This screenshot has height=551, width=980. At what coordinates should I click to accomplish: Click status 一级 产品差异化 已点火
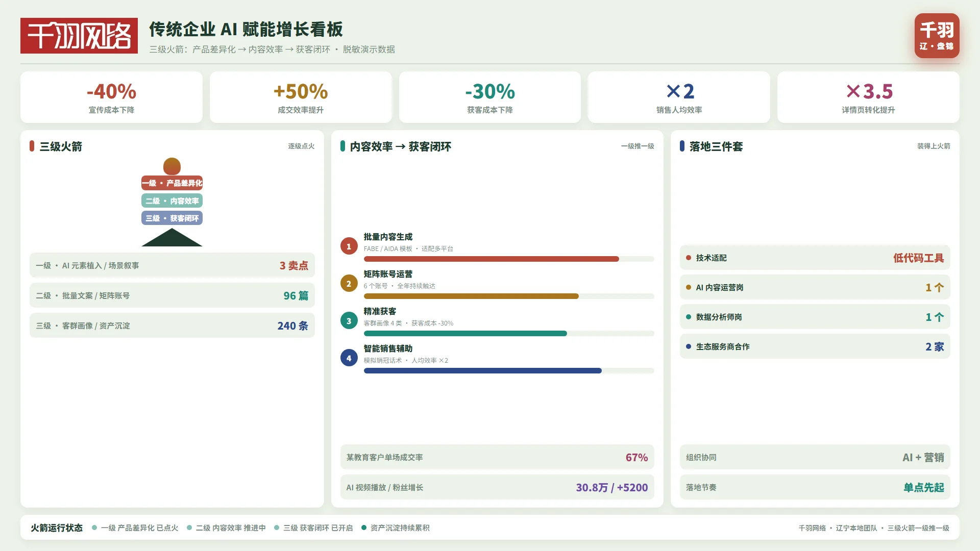(x=135, y=528)
